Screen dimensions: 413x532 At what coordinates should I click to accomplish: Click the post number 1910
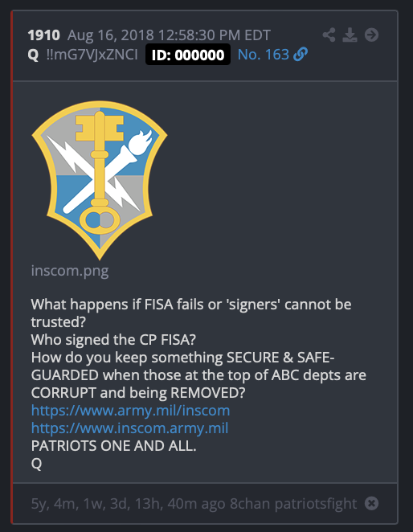click(x=43, y=35)
